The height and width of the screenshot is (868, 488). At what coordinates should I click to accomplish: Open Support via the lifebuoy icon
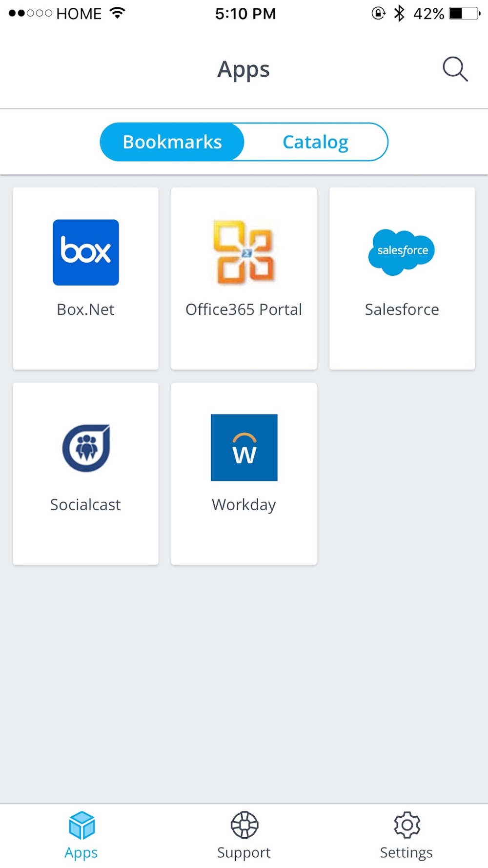[x=244, y=825]
